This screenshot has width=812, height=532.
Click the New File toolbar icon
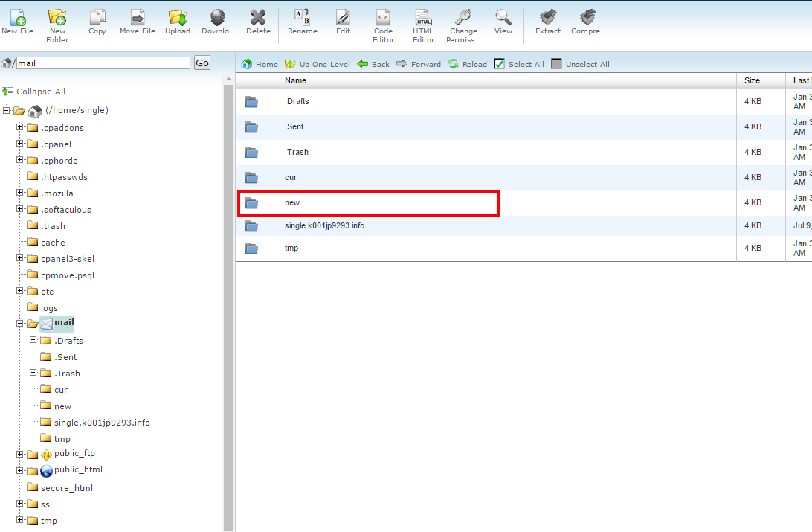point(17,17)
